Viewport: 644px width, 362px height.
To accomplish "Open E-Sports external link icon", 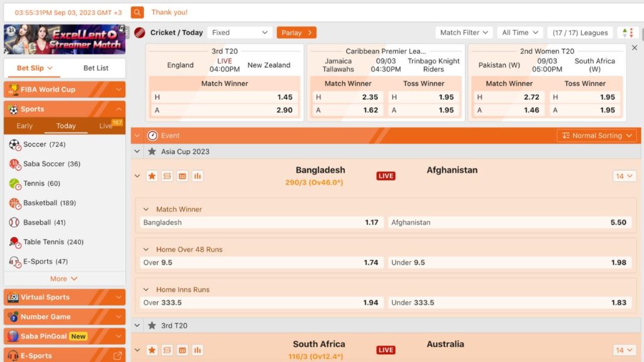I will tap(118, 356).
